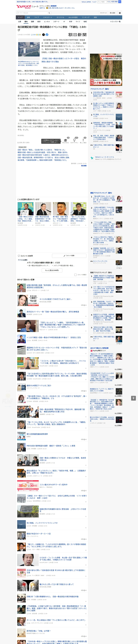The height and width of the screenshot is (644, 138).
Task: Open the 【写真】旧統一教会の信者だったライター link
Action: [x=64, y=60]
